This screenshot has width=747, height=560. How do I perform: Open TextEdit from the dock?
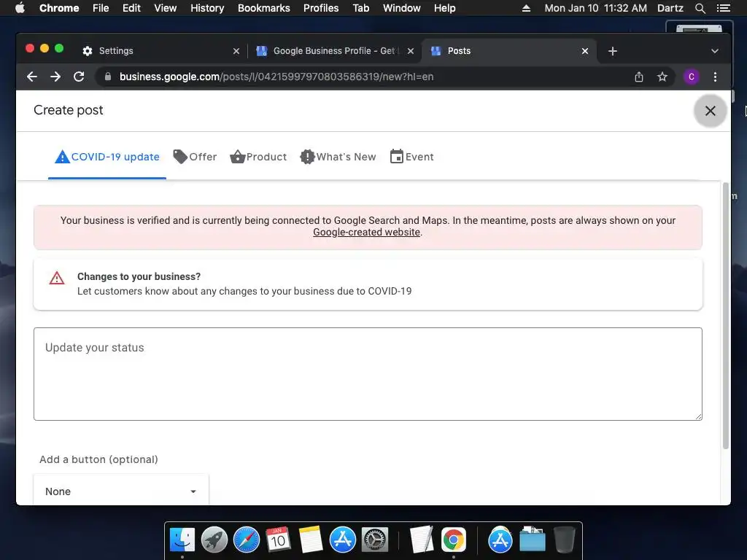coord(421,540)
